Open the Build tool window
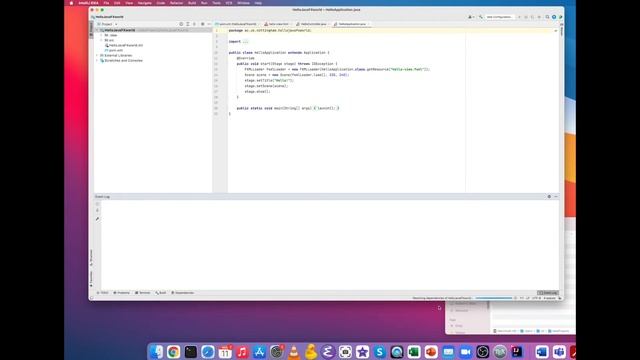This screenshot has width=640, height=360. pyautogui.click(x=161, y=293)
